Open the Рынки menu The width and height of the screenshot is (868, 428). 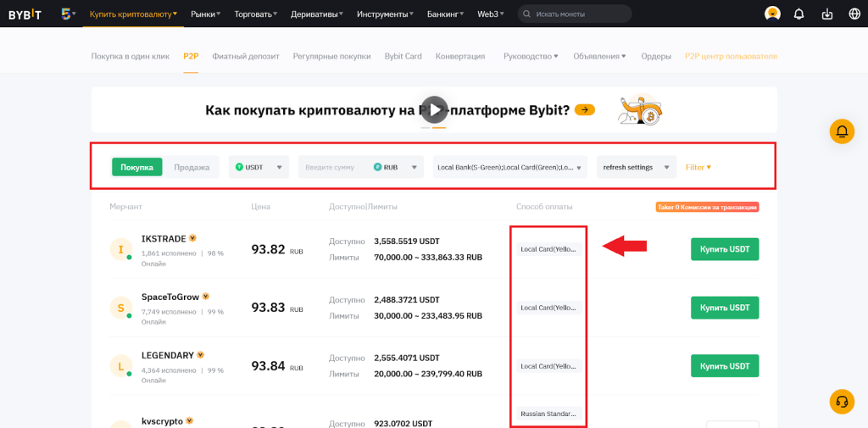[205, 14]
